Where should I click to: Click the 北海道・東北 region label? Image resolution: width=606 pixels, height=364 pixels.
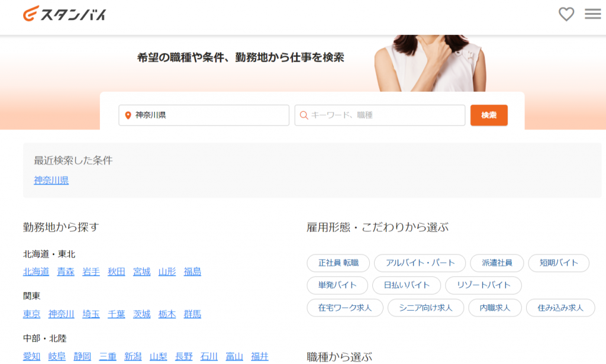(x=49, y=255)
